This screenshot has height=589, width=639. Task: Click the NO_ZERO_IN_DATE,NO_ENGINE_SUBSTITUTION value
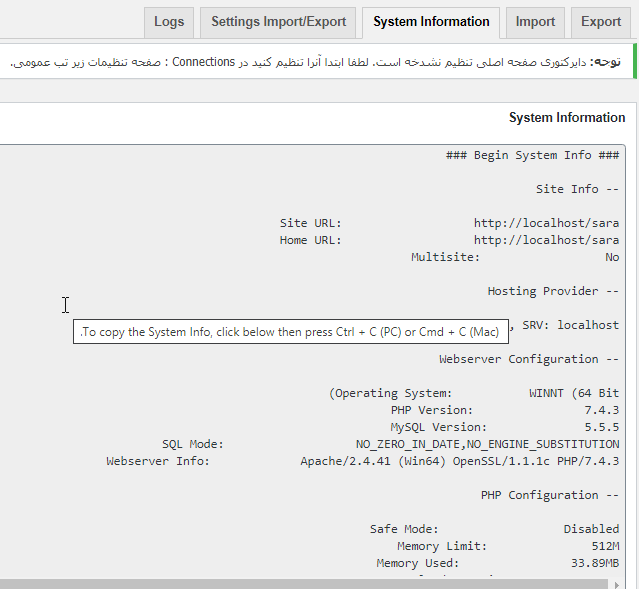(487, 444)
